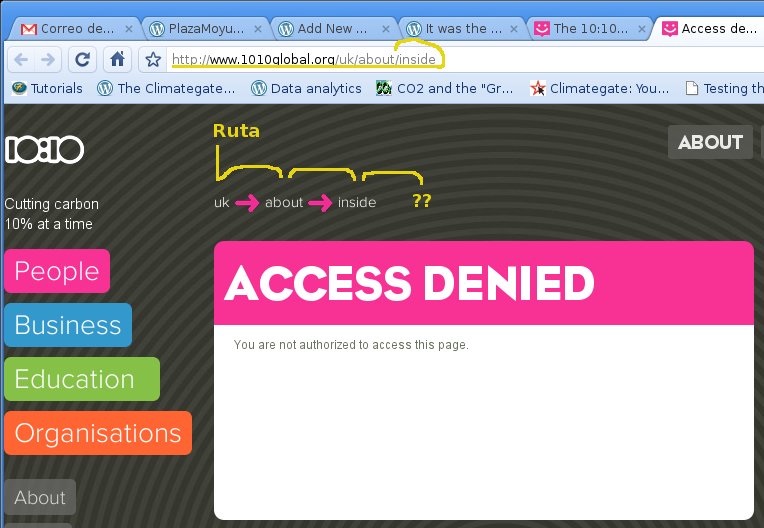This screenshot has width=764, height=528.
Task: Open the Business section
Action: (x=68, y=325)
